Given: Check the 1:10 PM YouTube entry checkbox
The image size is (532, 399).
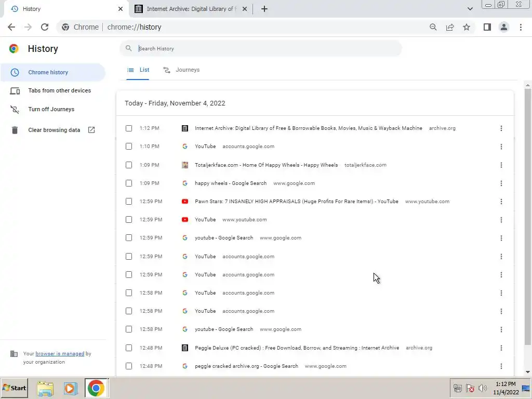Looking at the screenshot, I should [129, 146].
